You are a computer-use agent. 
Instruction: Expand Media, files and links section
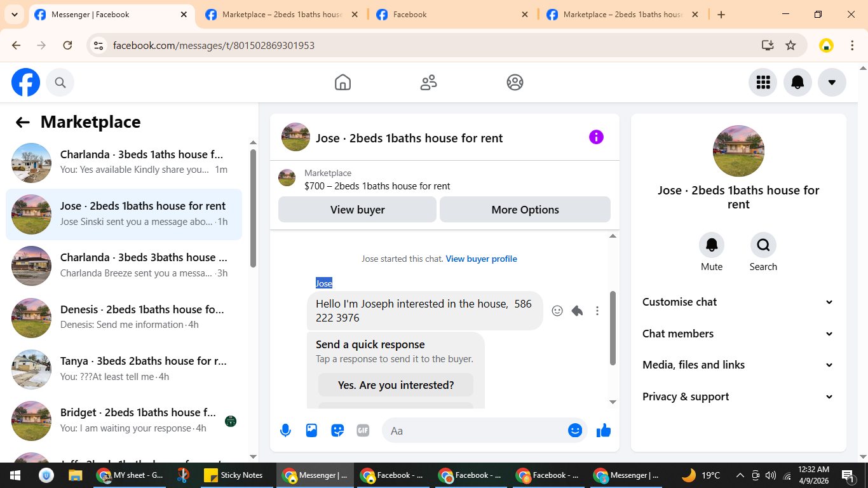pyautogui.click(x=738, y=365)
